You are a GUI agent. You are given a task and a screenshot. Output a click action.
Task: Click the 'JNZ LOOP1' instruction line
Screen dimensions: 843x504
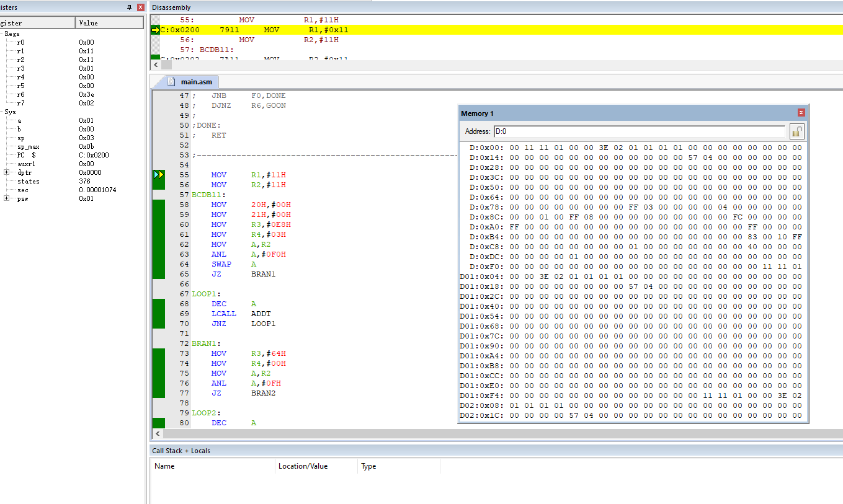pos(243,324)
